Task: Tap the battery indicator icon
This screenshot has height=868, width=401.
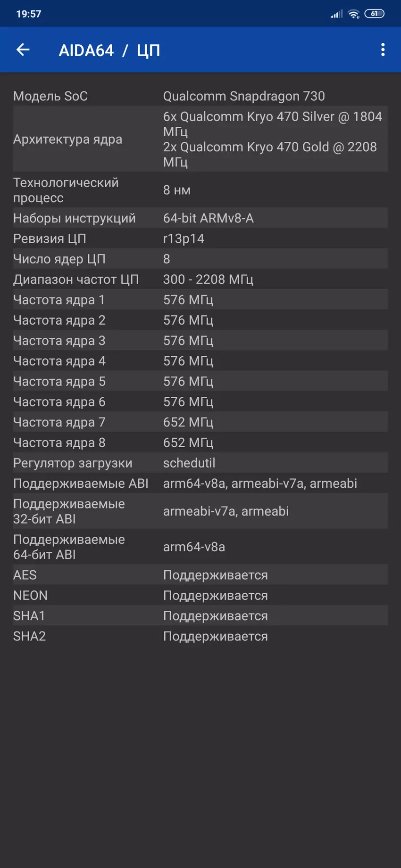Action: click(x=375, y=14)
